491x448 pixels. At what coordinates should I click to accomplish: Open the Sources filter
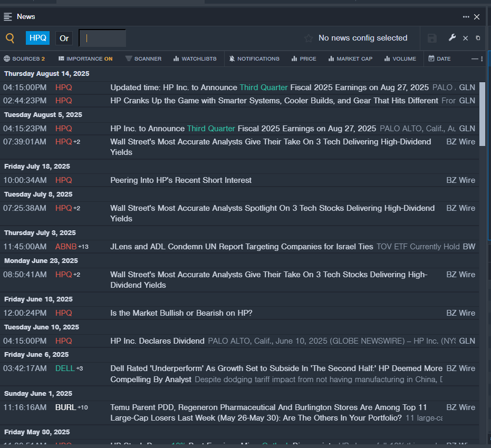(x=24, y=59)
